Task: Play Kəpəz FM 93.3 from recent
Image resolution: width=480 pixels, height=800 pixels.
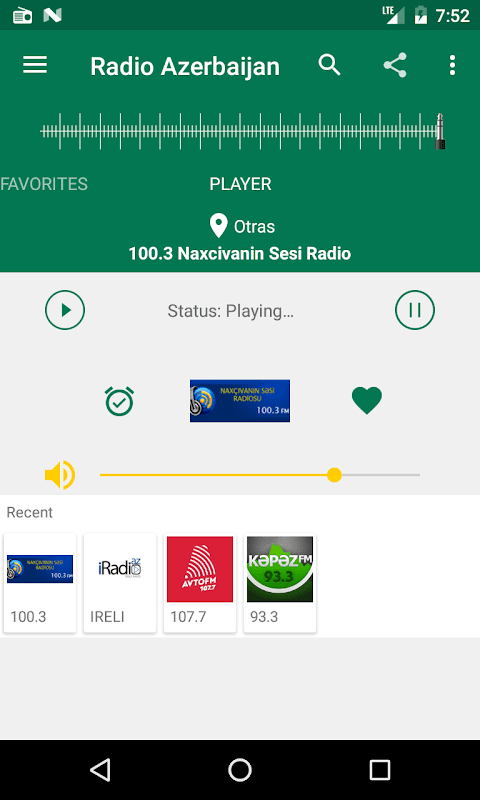Action: [280, 583]
